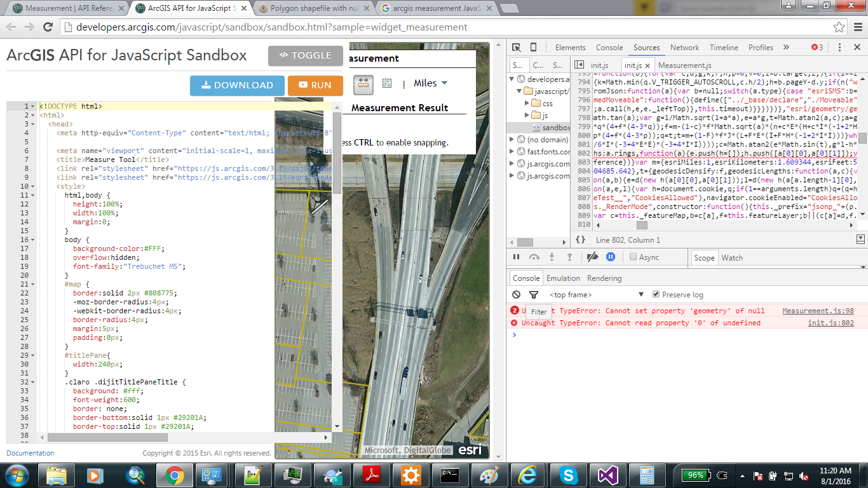Screen dimensions: 868x488
Task: Click the Step out of function icon
Action: click(x=569, y=257)
